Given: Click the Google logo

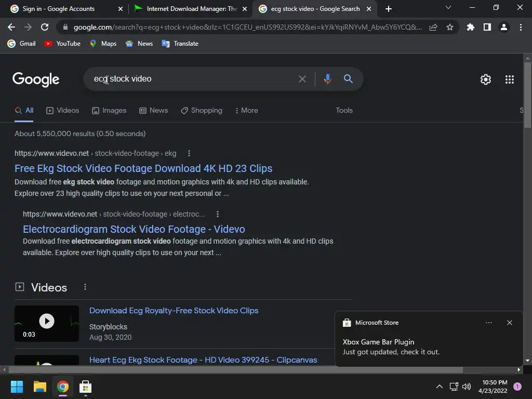Looking at the screenshot, I should click(x=36, y=79).
